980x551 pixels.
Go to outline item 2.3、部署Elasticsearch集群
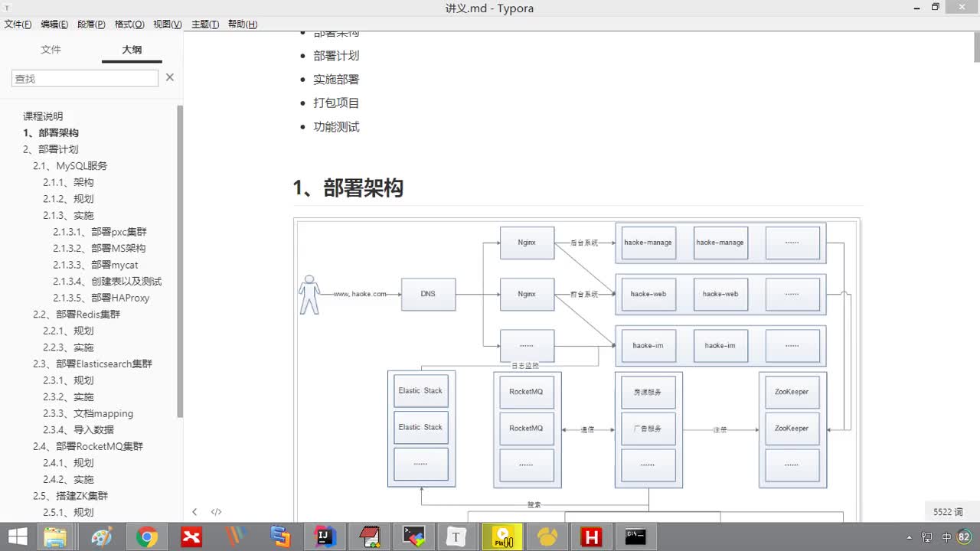coord(93,364)
